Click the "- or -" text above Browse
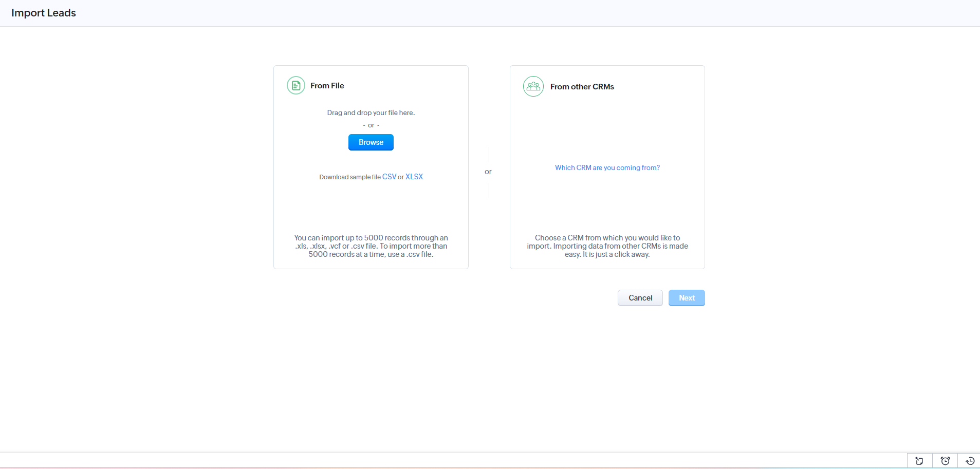This screenshot has height=469, width=980. (371, 125)
